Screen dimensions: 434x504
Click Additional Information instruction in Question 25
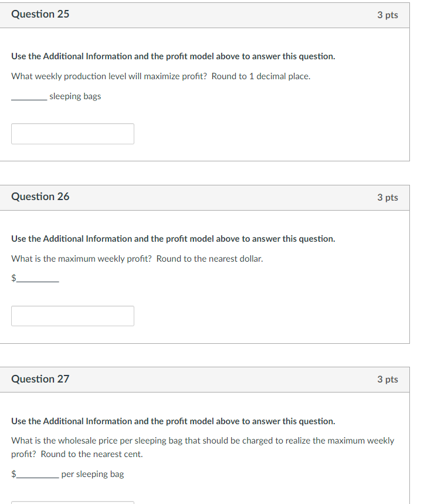pyautogui.click(x=172, y=56)
